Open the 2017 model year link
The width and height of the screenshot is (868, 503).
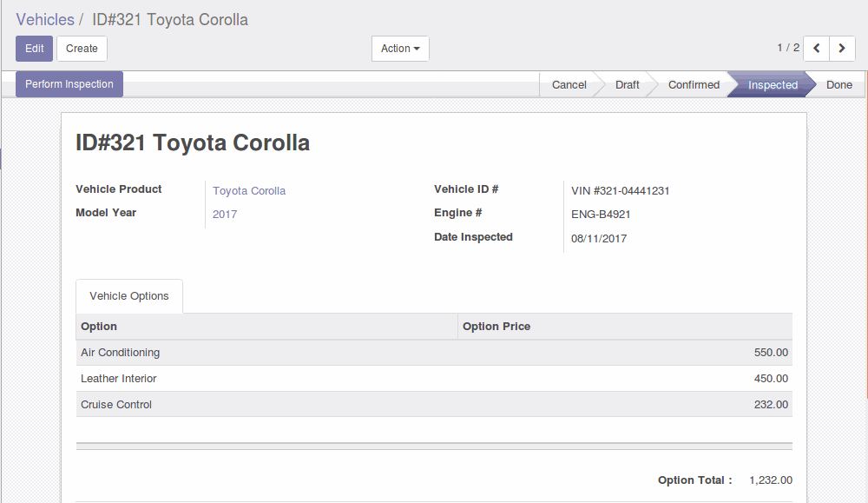(225, 215)
